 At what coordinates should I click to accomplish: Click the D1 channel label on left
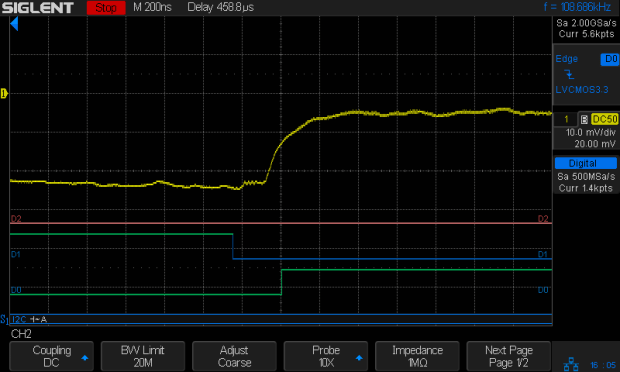15,254
